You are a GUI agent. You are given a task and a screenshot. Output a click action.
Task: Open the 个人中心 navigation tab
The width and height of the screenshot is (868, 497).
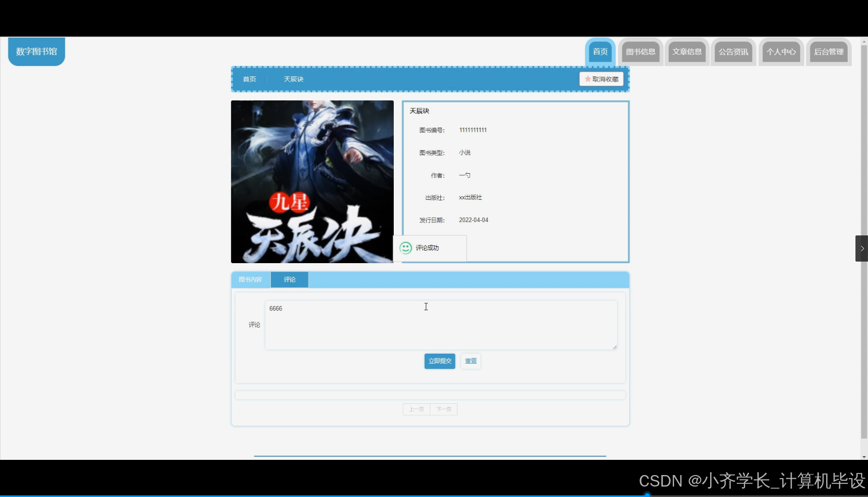781,52
